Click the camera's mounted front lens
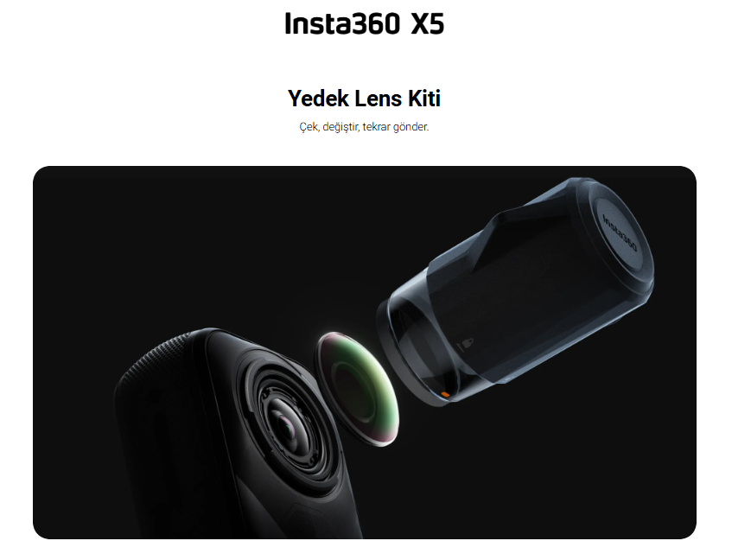 click(x=290, y=429)
